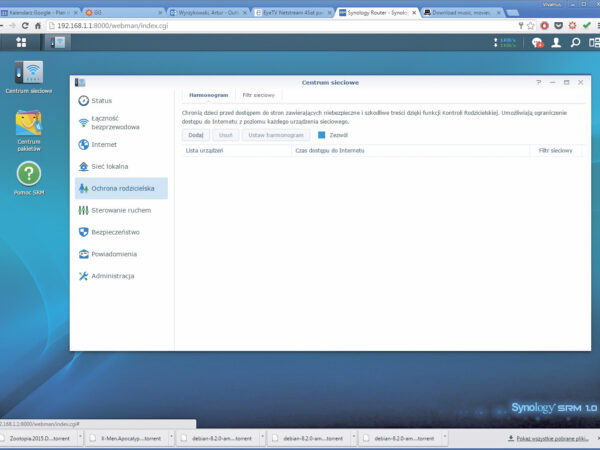Open Centrum pakietów desktop icon
The width and height of the screenshot is (600, 450).
[28, 126]
